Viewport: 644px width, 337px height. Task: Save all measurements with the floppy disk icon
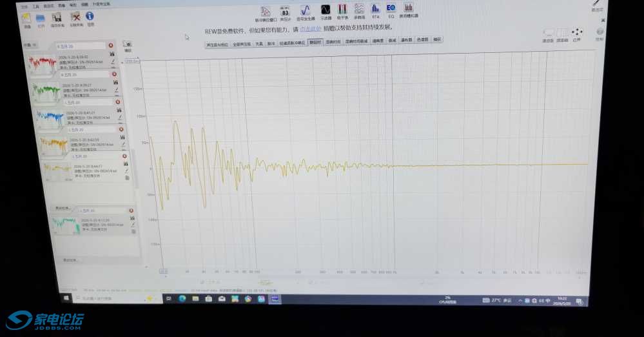pos(57,19)
